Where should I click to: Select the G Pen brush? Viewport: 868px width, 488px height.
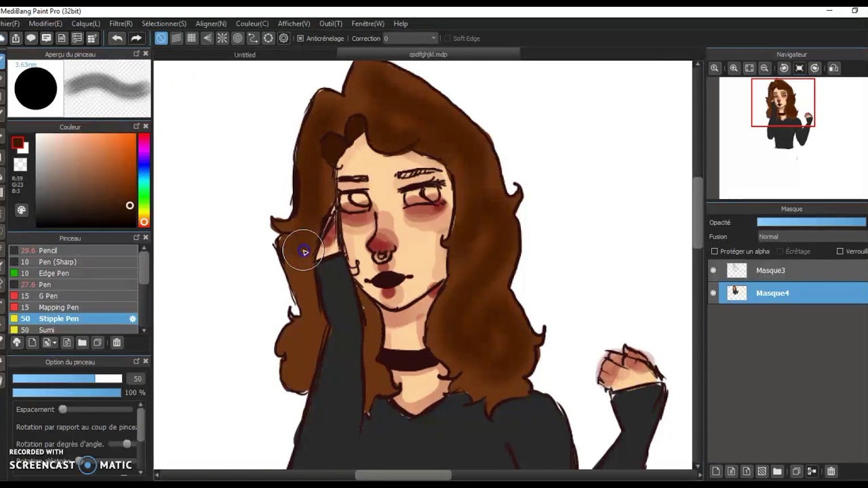click(x=73, y=296)
